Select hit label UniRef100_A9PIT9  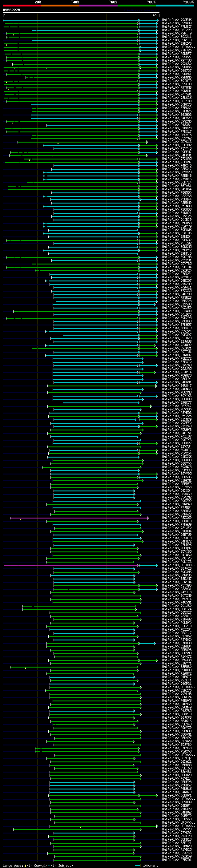pos(177,33)
